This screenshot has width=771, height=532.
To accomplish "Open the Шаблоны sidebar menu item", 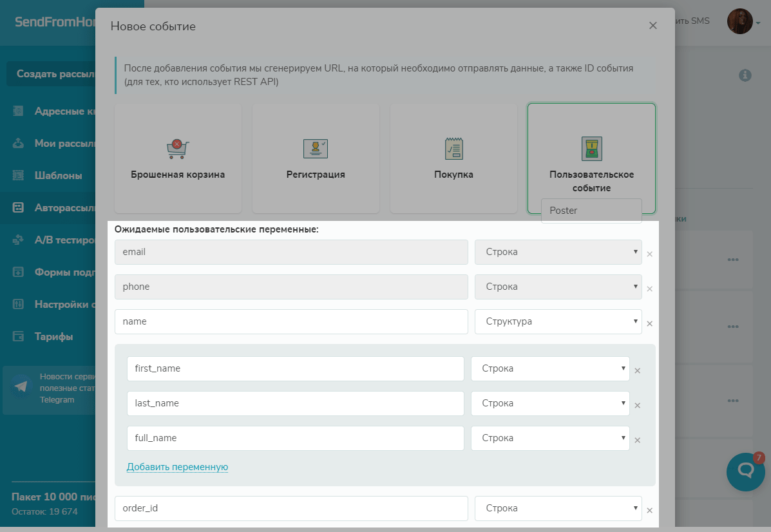I will pyautogui.click(x=58, y=175).
